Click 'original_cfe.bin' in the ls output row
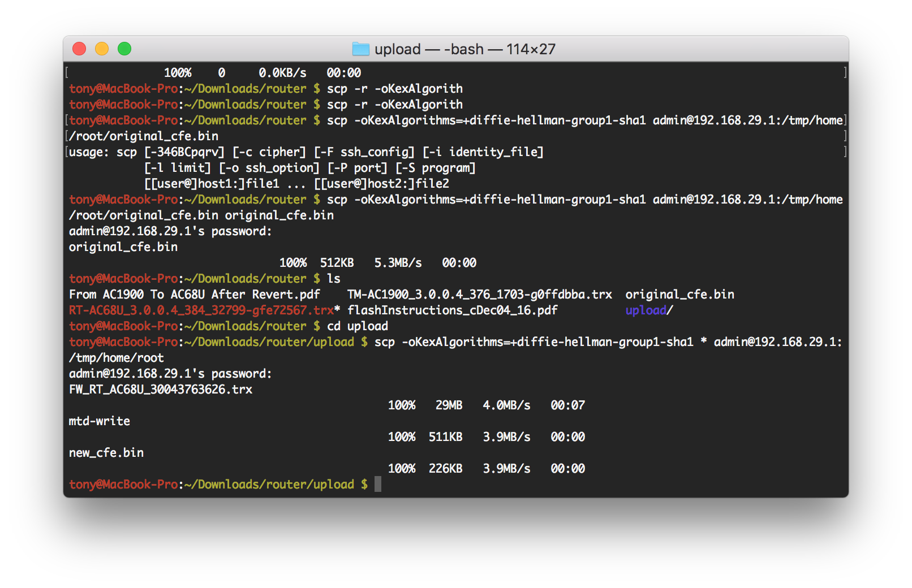912x588 pixels. pyautogui.click(x=679, y=295)
